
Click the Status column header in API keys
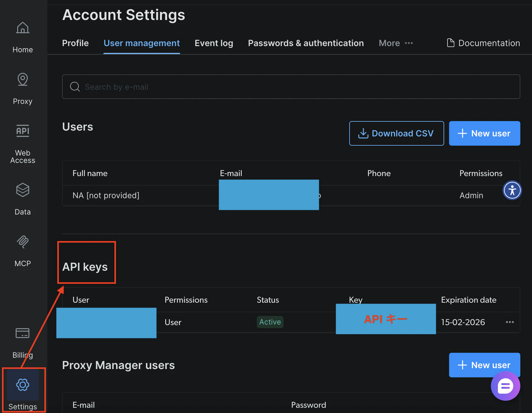268,300
